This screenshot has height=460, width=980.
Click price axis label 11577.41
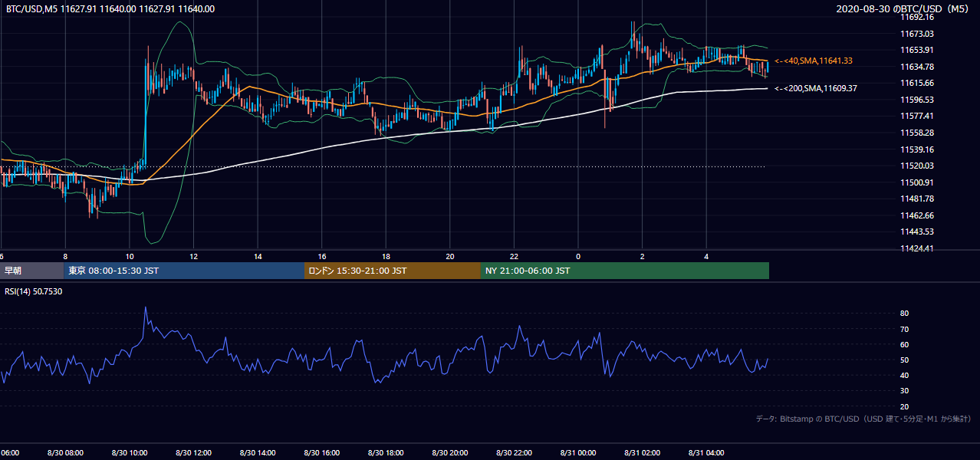(x=917, y=116)
